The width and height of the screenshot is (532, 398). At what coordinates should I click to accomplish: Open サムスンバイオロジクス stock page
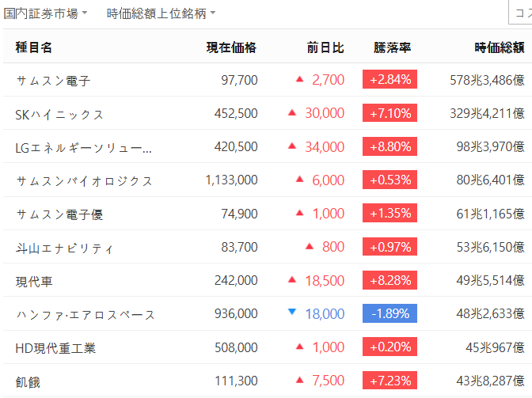[84, 180]
